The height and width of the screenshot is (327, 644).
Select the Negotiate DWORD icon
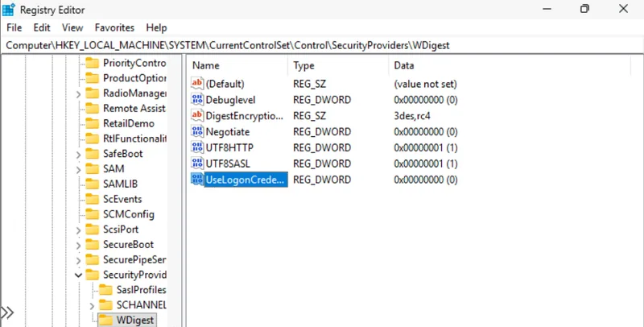pyautogui.click(x=197, y=131)
